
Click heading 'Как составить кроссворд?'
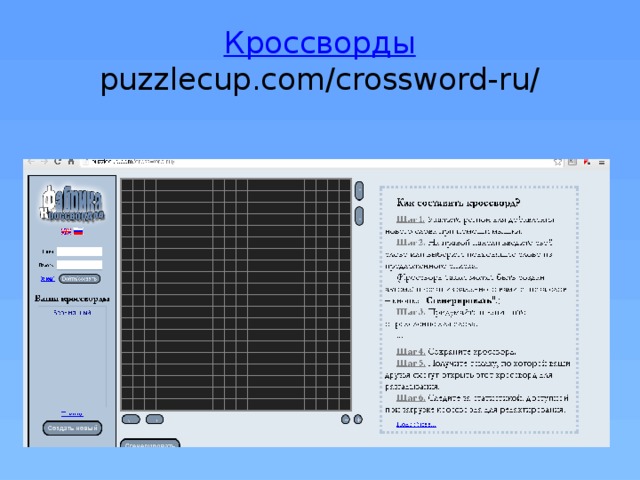[458, 203]
